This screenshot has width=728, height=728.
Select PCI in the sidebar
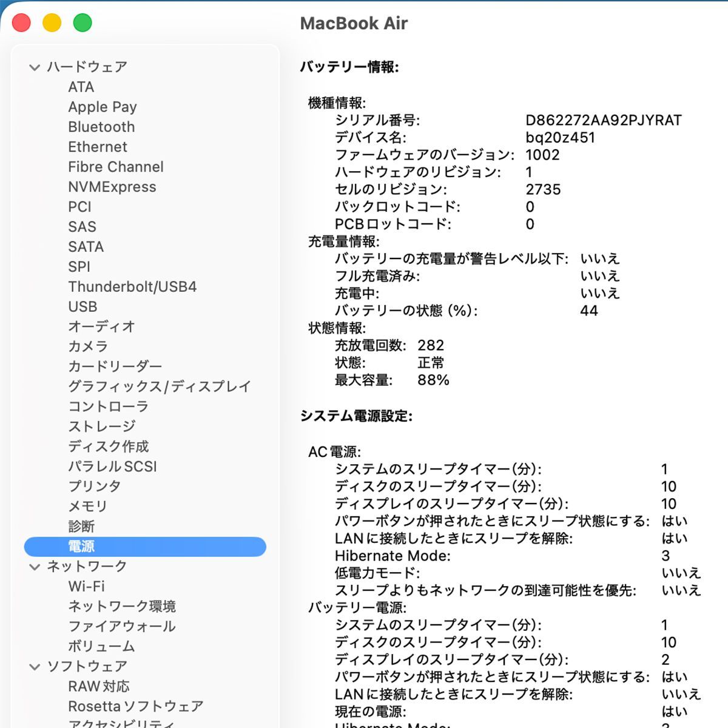79,207
